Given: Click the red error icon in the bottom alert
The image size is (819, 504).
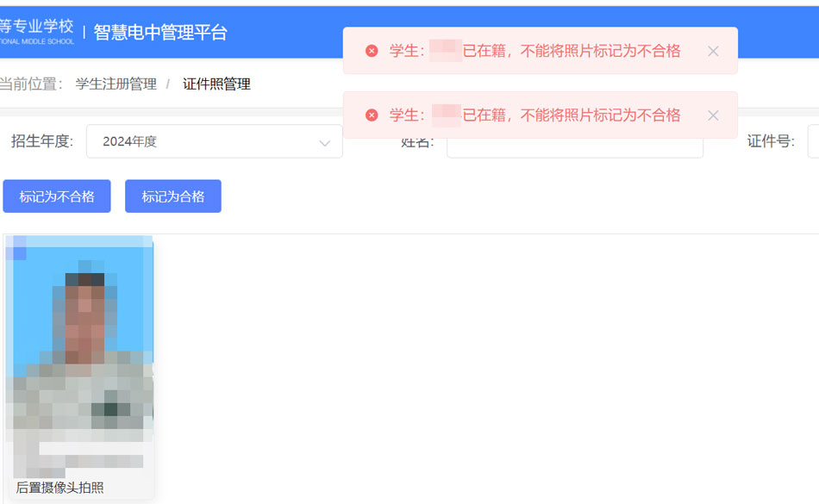Looking at the screenshot, I should coord(372,115).
